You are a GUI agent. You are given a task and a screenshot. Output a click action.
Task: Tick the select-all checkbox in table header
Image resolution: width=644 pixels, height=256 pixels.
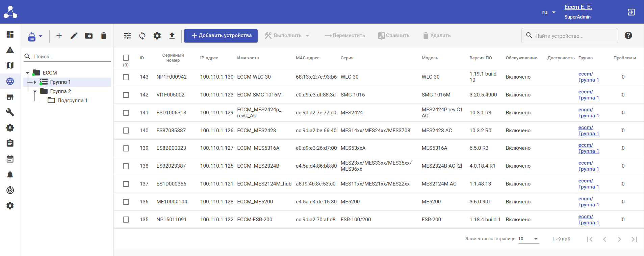[126, 58]
